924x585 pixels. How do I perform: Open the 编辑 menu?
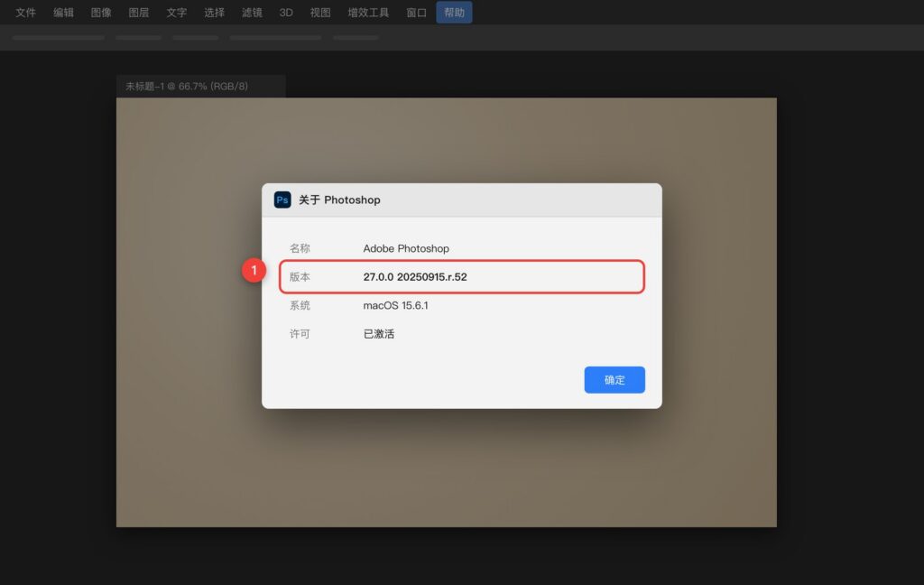click(x=63, y=13)
